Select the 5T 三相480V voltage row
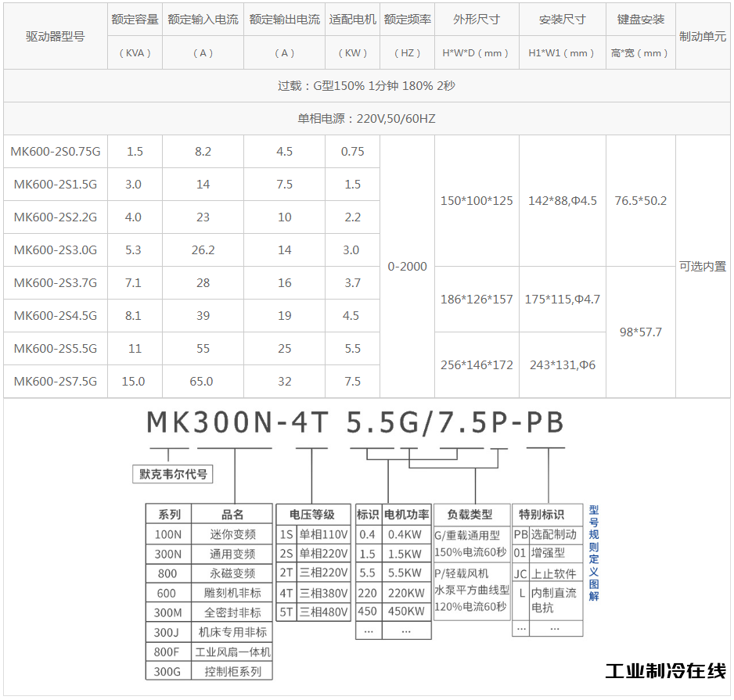The image size is (734, 700). [313, 612]
